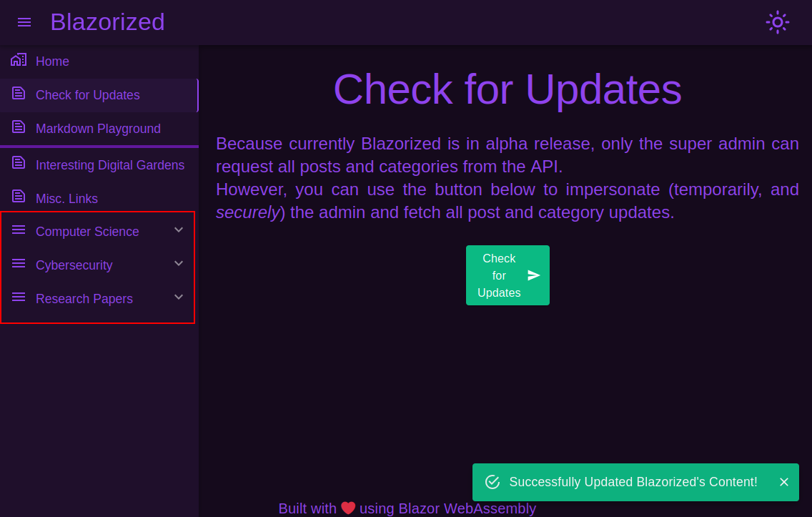Expand the Cybersecurity category chevron
This screenshot has height=517, width=812.
[179, 264]
